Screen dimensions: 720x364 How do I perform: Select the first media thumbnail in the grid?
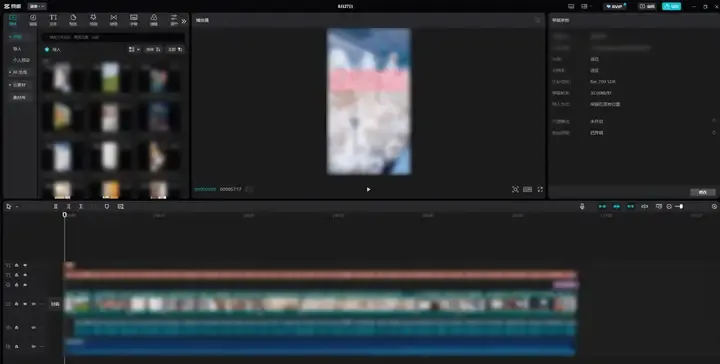[63, 78]
